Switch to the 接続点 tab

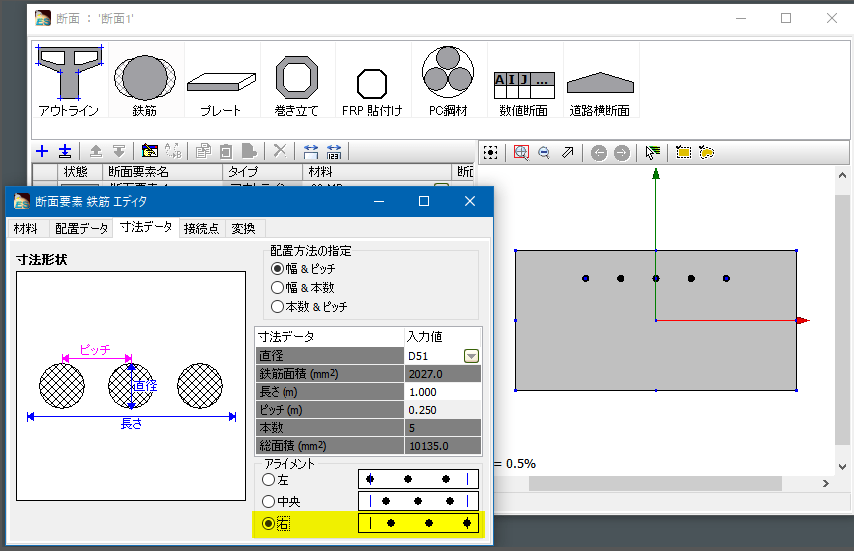click(202, 228)
